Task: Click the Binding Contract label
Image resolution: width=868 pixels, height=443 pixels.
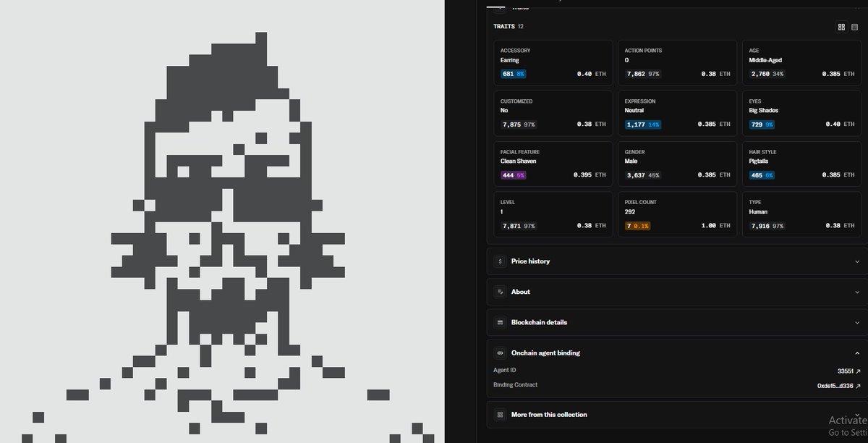Action: point(516,386)
